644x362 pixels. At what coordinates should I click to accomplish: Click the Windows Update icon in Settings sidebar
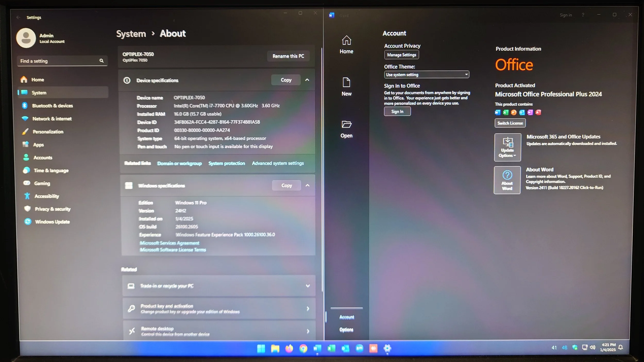click(x=28, y=222)
